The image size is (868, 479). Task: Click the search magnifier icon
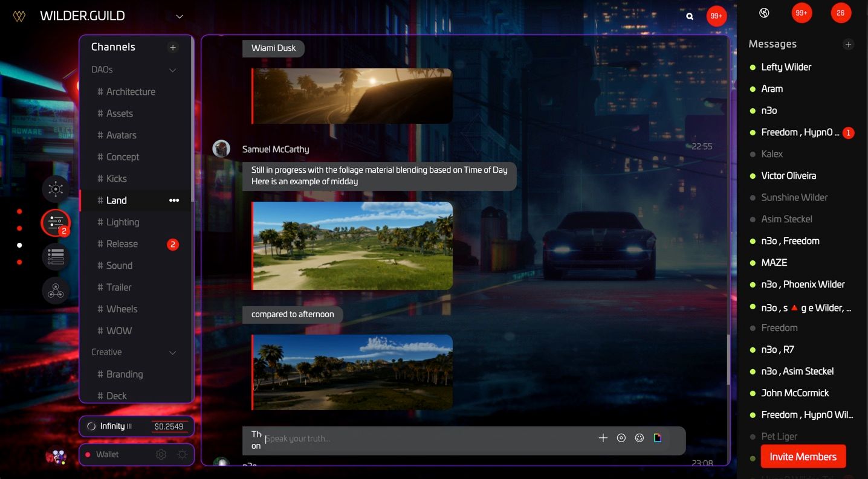click(x=690, y=16)
